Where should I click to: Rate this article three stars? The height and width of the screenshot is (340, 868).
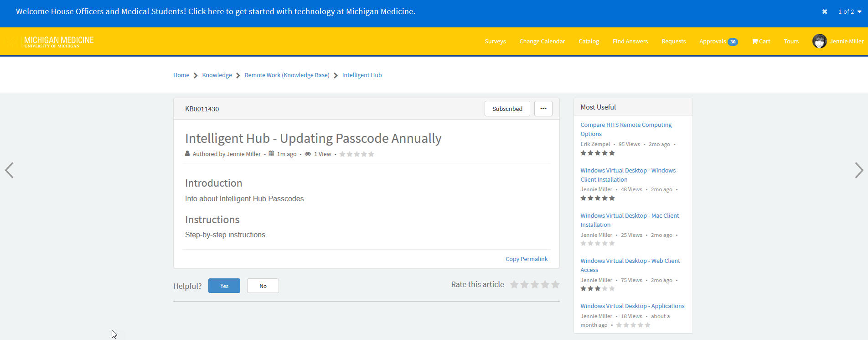(535, 285)
